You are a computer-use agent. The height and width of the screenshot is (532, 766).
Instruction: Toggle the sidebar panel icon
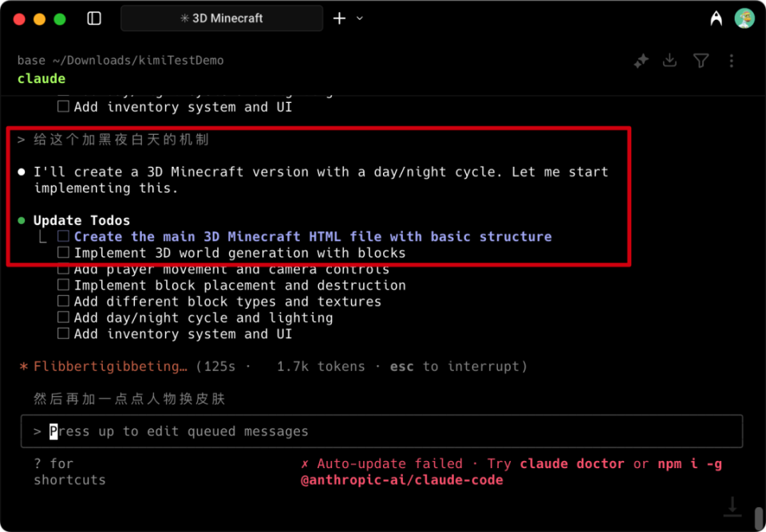coord(94,18)
